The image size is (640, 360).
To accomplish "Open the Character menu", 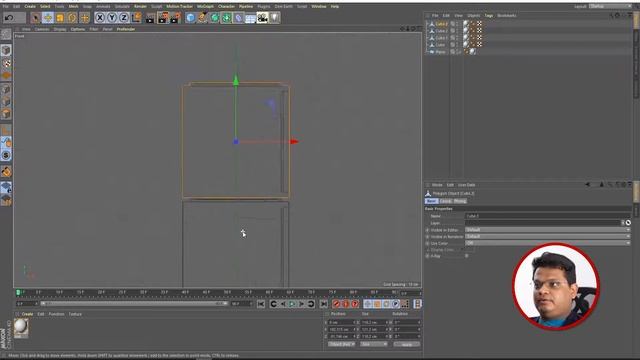I will tap(226, 7).
